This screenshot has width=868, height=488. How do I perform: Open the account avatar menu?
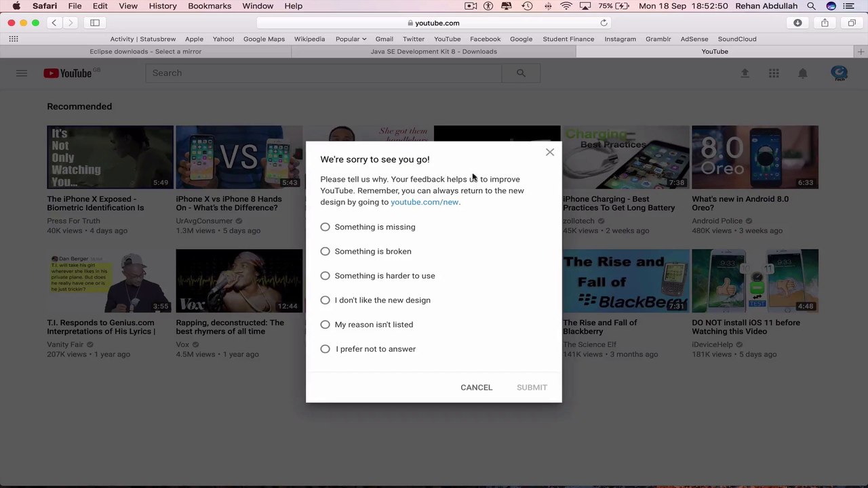(x=839, y=73)
